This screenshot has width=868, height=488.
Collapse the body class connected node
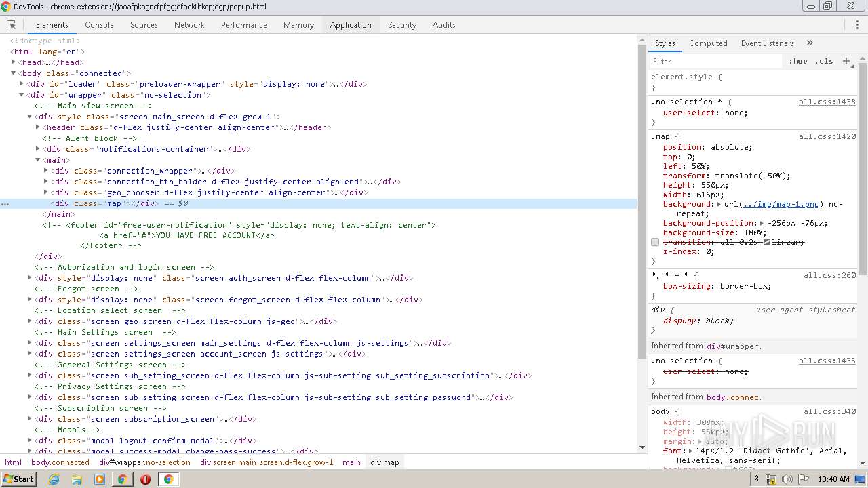pyautogui.click(x=14, y=73)
